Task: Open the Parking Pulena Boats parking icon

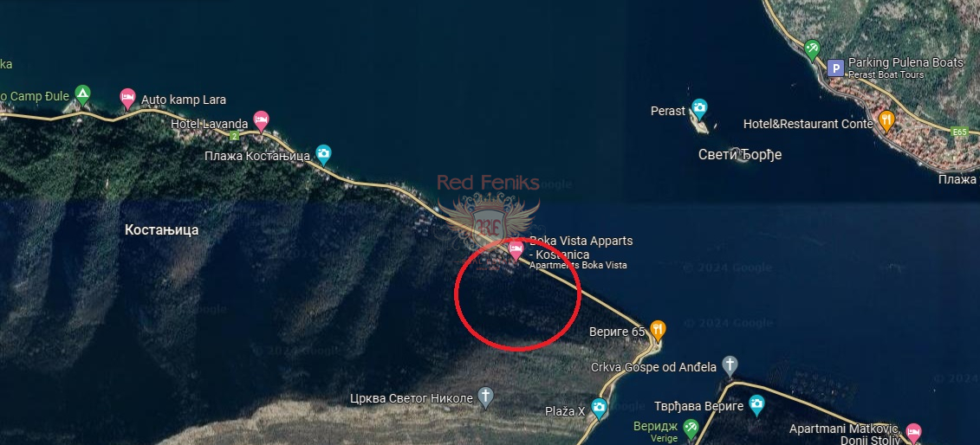Action: coord(835,68)
